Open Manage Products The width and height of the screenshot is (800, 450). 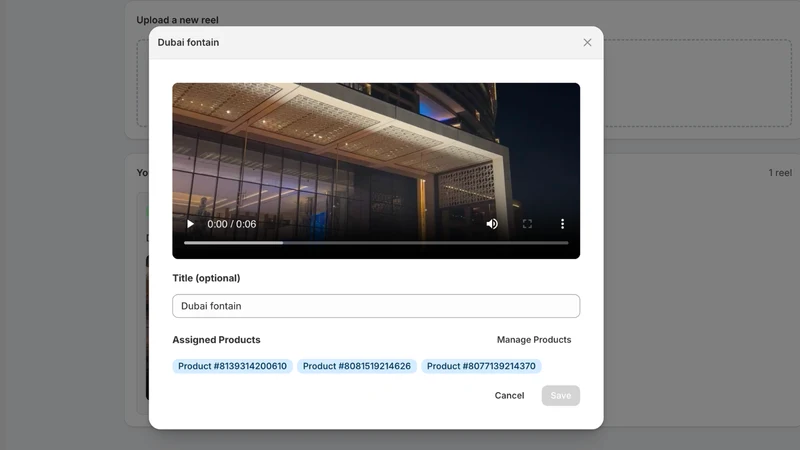pos(534,340)
